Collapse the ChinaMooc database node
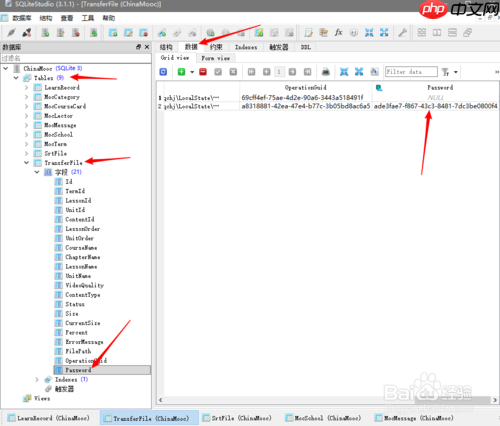500x426 pixels. tap(6, 68)
